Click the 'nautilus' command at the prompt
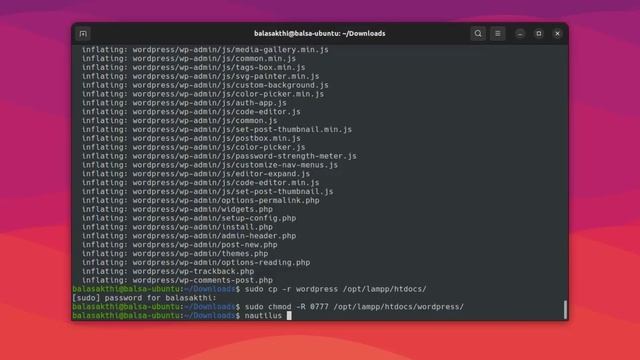 point(263,316)
